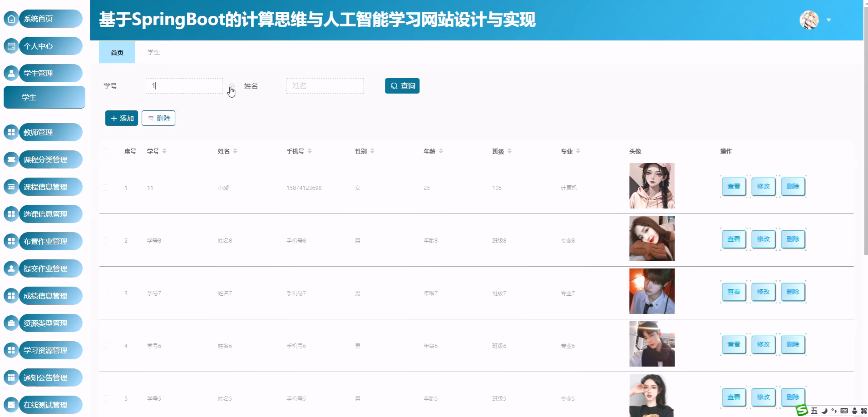Click 修改 for row 学号7
The height and width of the screenshot is (417, 868).
tap(763, 292)
